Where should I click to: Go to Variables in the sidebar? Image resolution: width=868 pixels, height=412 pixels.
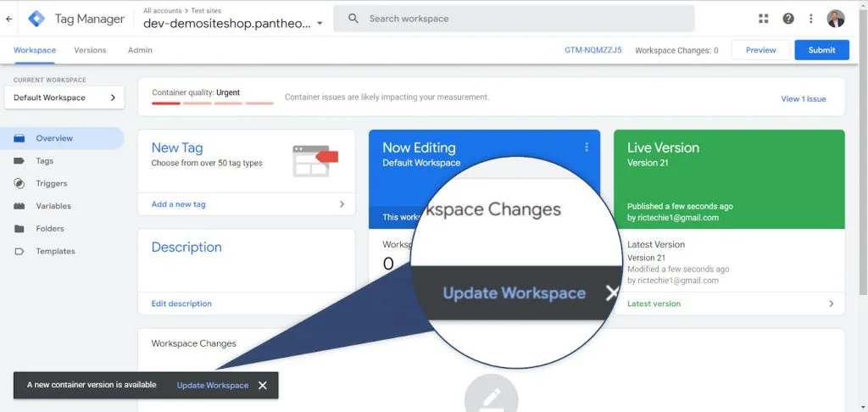(53, 206)
